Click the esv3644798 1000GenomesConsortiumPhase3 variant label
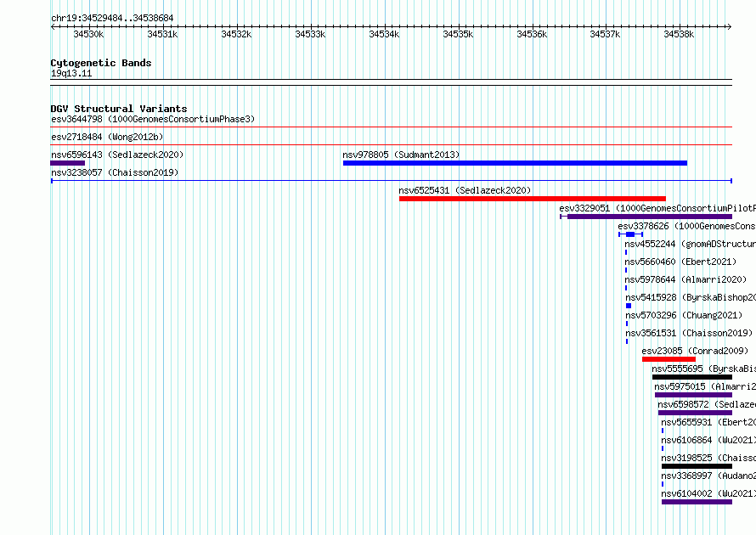The image size is (756, 535). [153, 119]
